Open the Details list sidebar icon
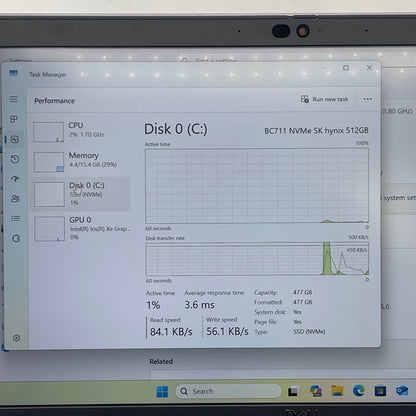The width and height of the screenshot is (416, 416). click(x=16, y=219)
